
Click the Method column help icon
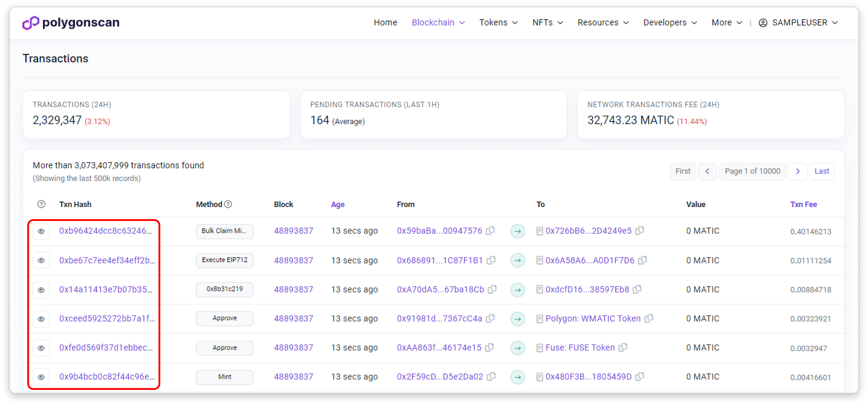coord(228,204)
